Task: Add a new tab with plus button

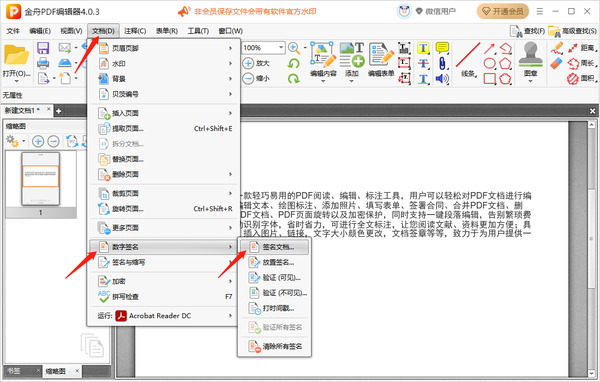Action: 59,111
